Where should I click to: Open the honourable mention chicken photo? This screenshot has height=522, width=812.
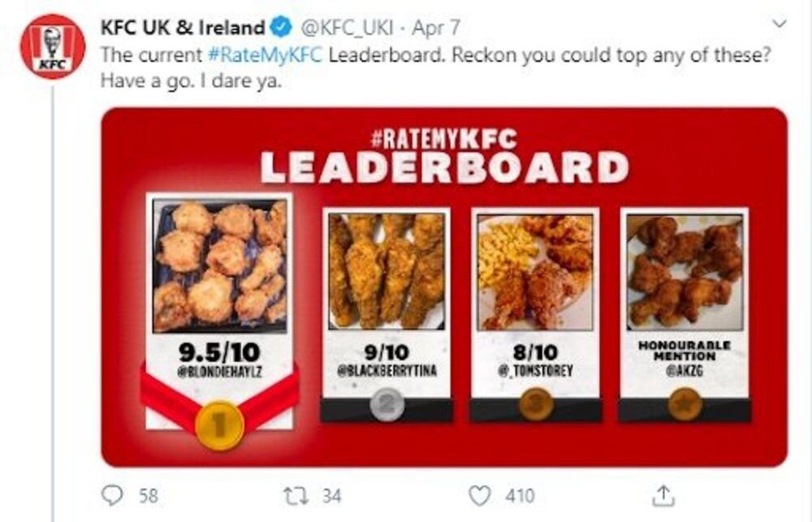(x=685, y=270)
